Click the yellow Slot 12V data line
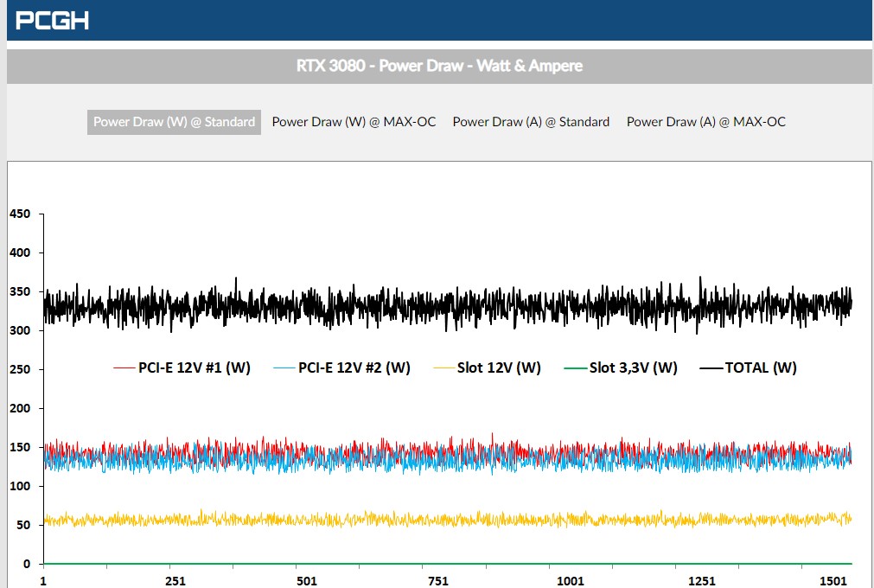 coord(446,520)
